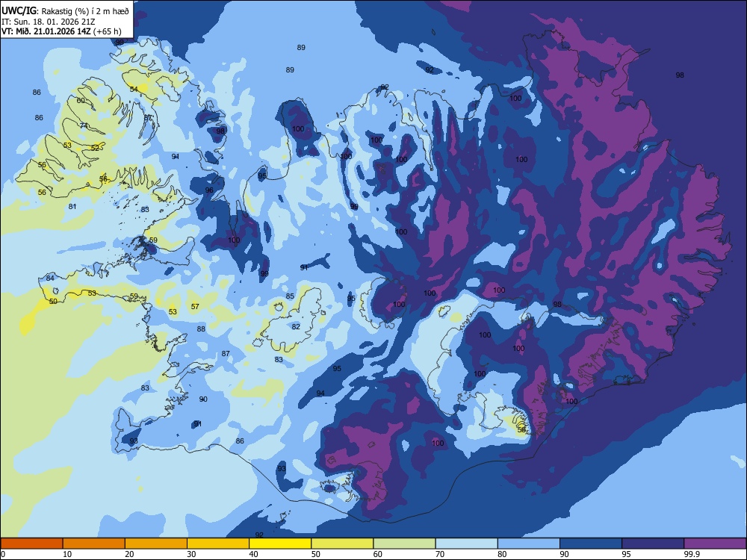Click the humidity value '82' on the map

pyautogui.click(x=296, y=327)
